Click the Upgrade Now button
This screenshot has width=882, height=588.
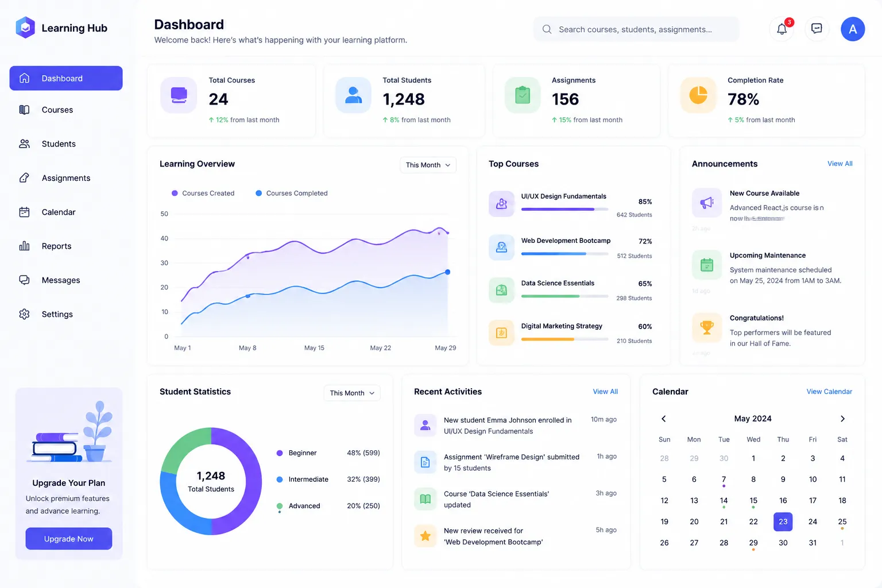pyautogui.click(x=69, y=539)
